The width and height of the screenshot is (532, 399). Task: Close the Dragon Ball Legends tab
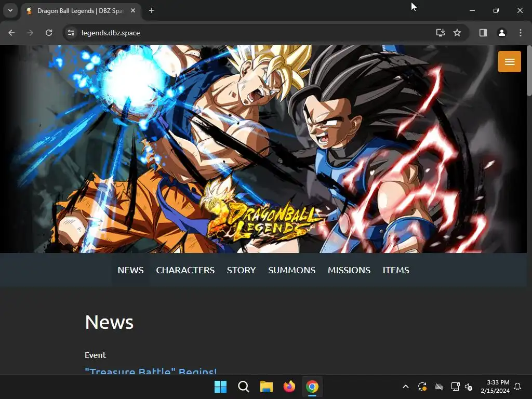[x=133, y=10]
